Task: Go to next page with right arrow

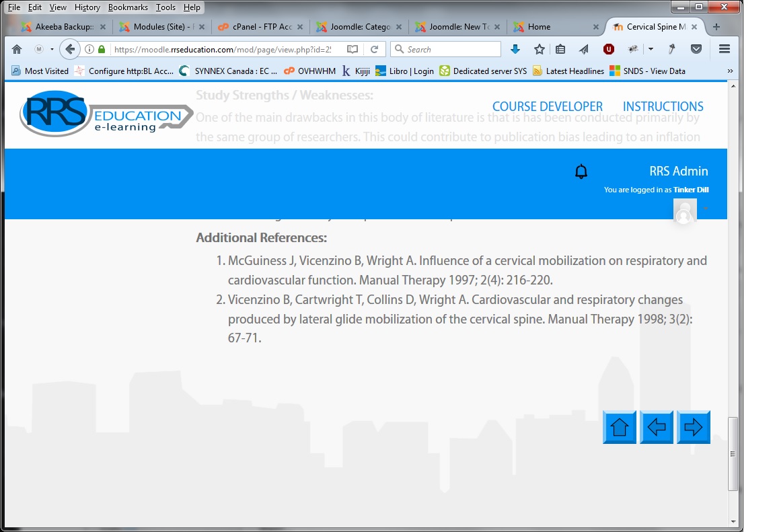Action: 693,427
